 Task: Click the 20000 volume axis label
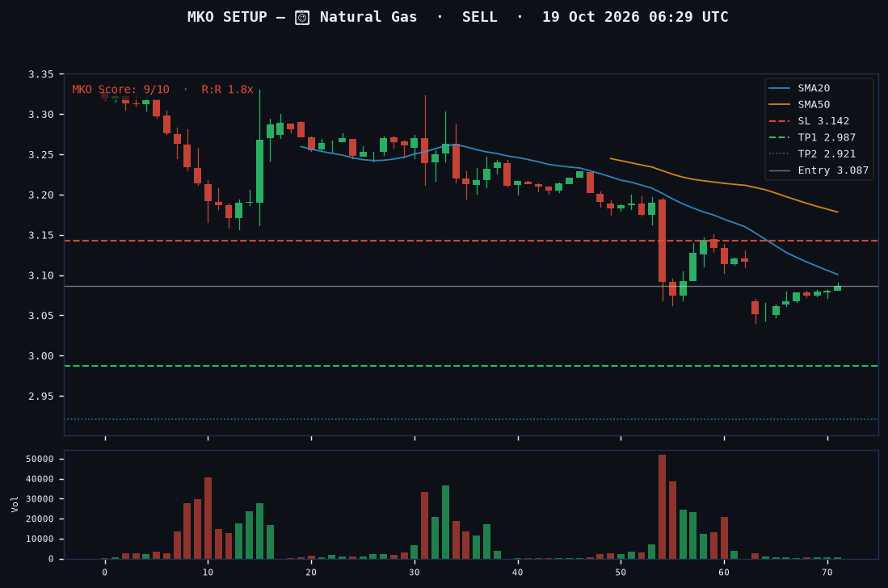tap(40, 519)
